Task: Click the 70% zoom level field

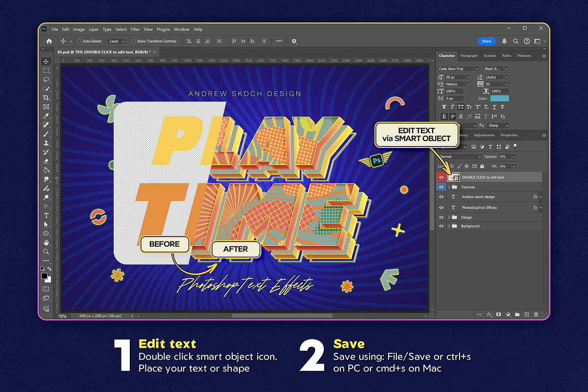Action: pyautogui.click(x=63, y=317)
